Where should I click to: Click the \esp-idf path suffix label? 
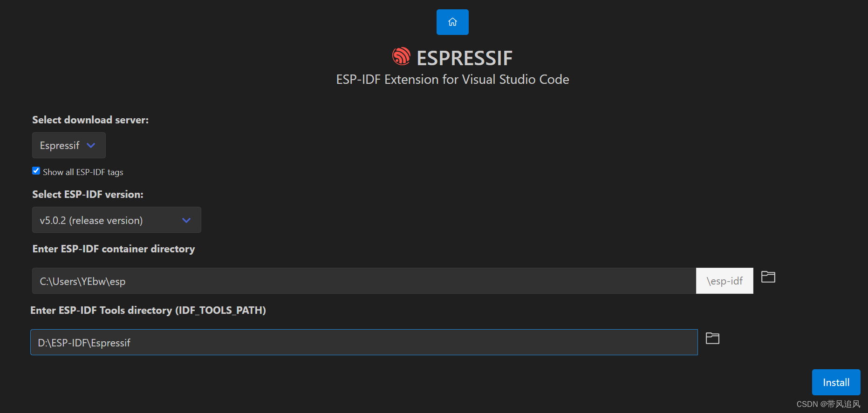click(x=724, y=281)
